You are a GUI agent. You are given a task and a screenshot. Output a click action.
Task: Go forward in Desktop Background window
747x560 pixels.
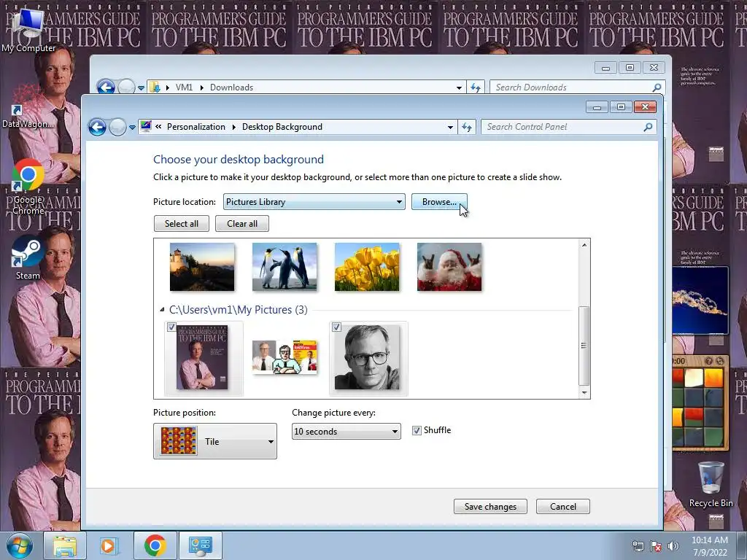117,127
